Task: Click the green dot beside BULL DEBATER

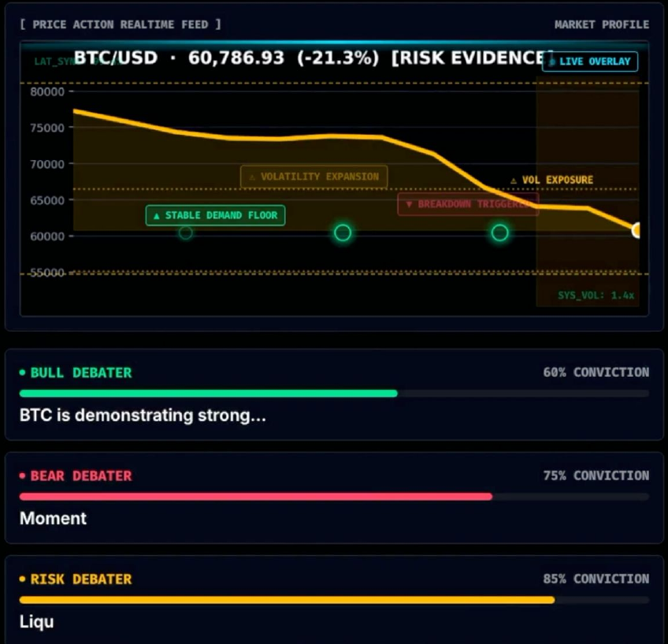Action: pyautogui.click(x=23, y=373)
